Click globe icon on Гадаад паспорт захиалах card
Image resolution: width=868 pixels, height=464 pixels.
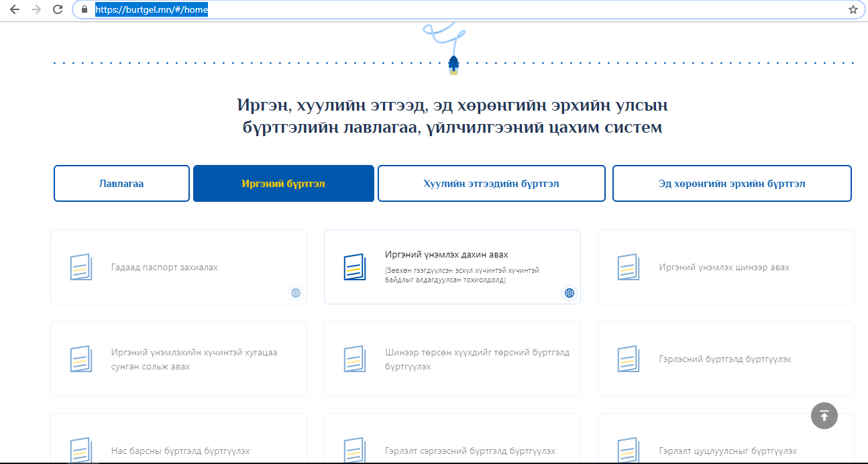pyautogui.click(x=296, y=292)
